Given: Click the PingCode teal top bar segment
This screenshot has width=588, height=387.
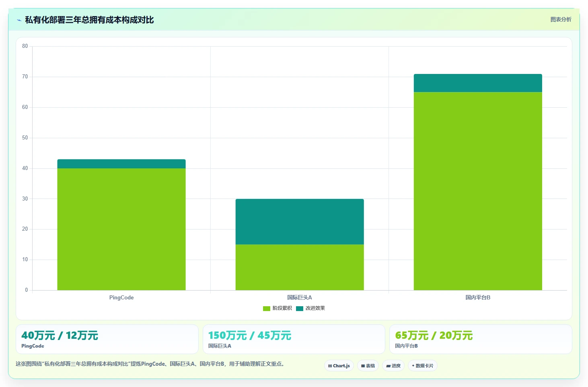Looking at the screenshot, I should [121, 164].
